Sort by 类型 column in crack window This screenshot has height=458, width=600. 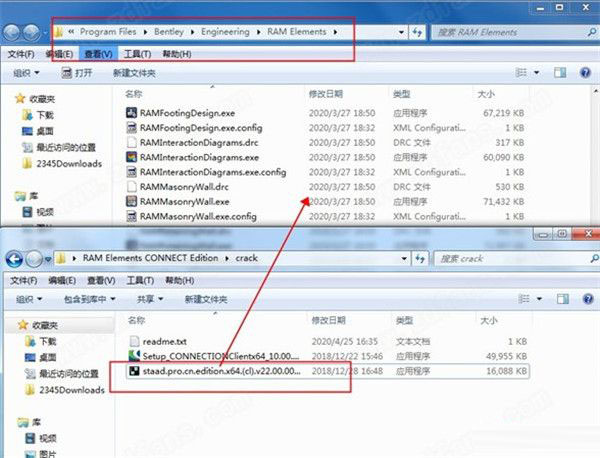(404, 321)
